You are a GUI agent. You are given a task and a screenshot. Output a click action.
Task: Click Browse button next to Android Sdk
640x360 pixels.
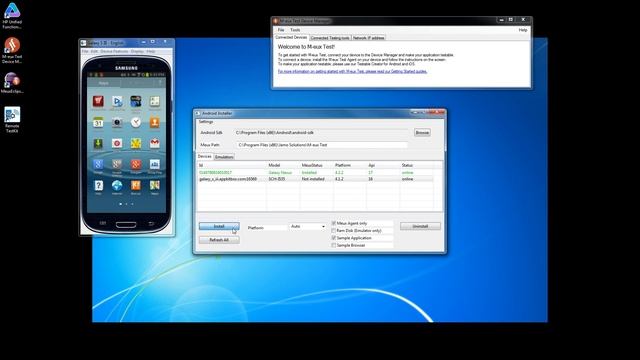(422, 133)
